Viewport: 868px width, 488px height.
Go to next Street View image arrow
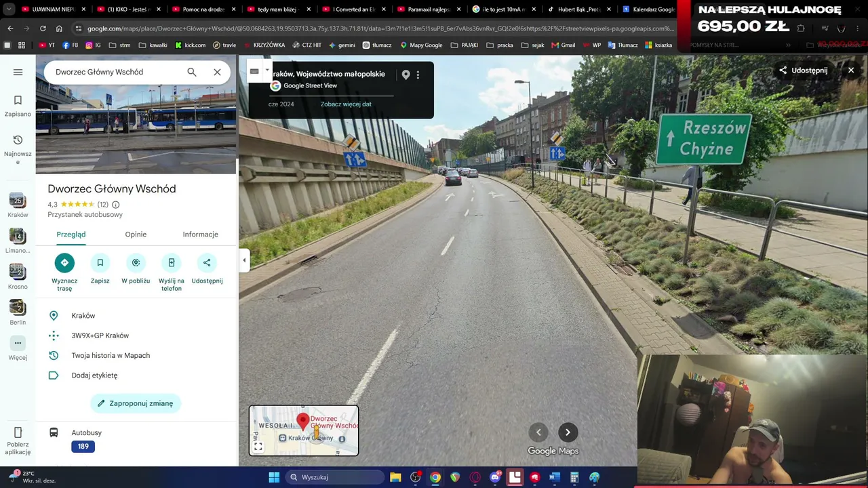click(568, 432)
